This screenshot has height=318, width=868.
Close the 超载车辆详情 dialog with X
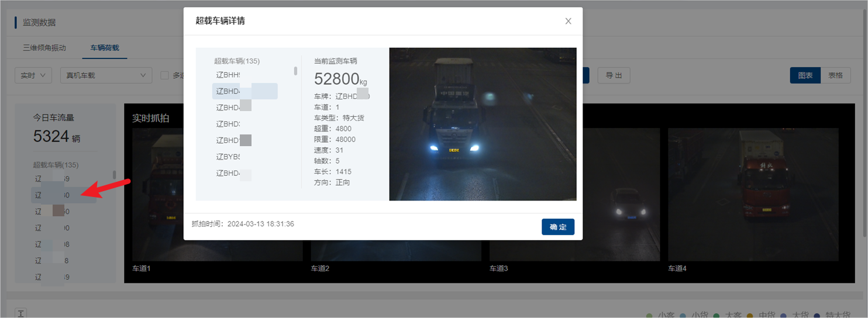point(568,21)
